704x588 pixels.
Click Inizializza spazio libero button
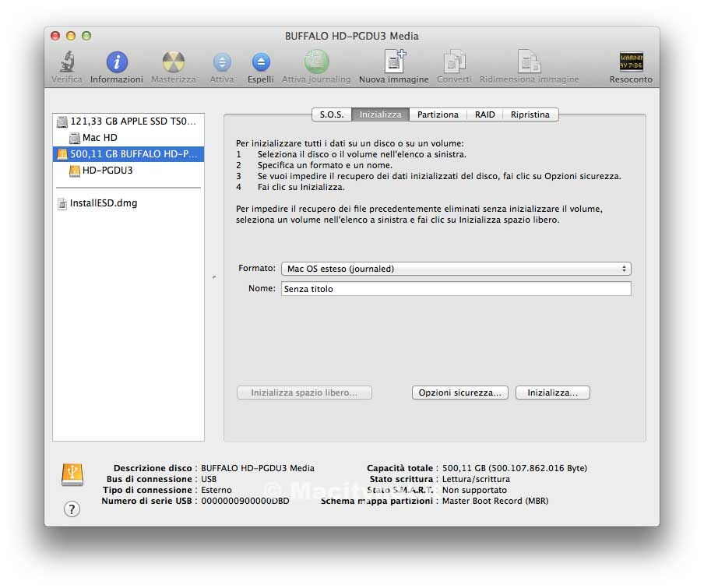pyautogui.click(x=304, y=393)
